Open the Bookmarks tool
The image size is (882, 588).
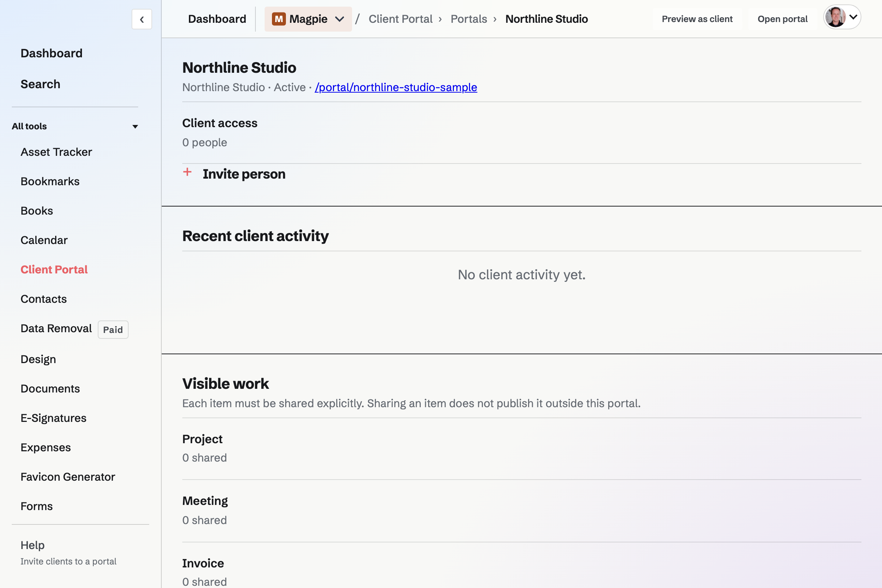[x=50, y=181]
